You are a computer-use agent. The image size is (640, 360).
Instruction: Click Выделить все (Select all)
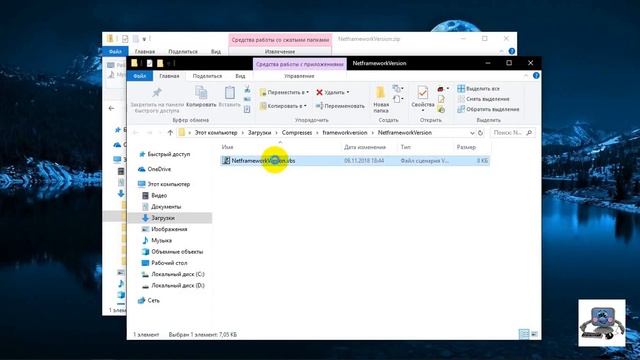click(478, 89)
